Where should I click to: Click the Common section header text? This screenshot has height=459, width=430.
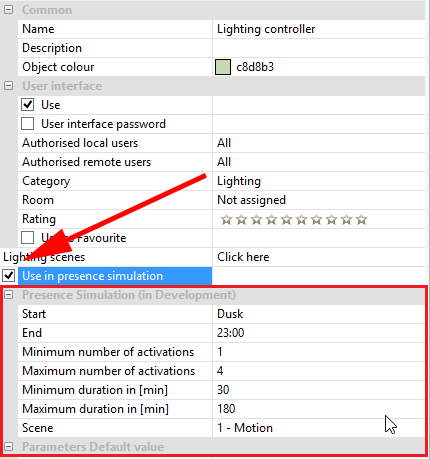(x=47, y=10)
